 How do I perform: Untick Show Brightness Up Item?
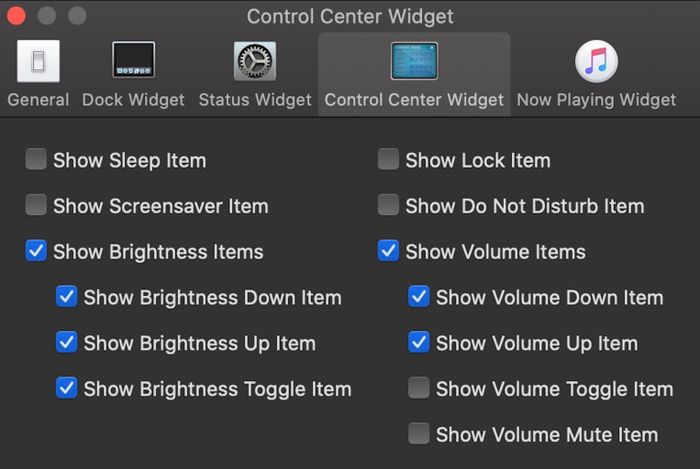67,343
